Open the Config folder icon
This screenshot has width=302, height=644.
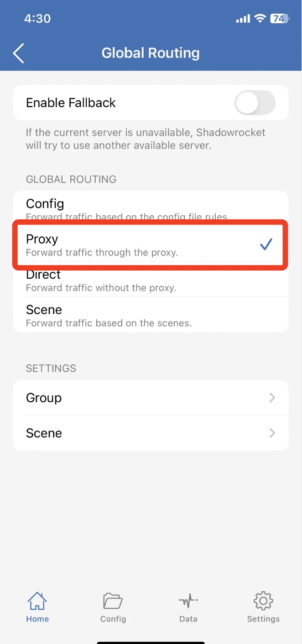pyautogui.click(x=113, y=601)
